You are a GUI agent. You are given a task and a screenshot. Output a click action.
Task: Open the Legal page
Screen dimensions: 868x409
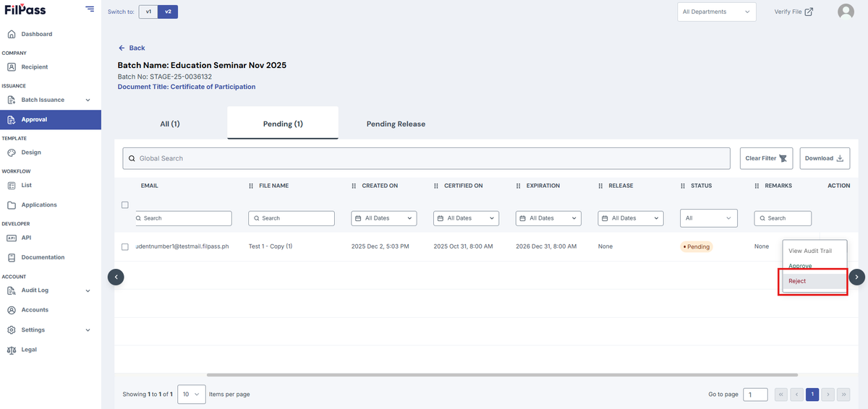(29, 350)
